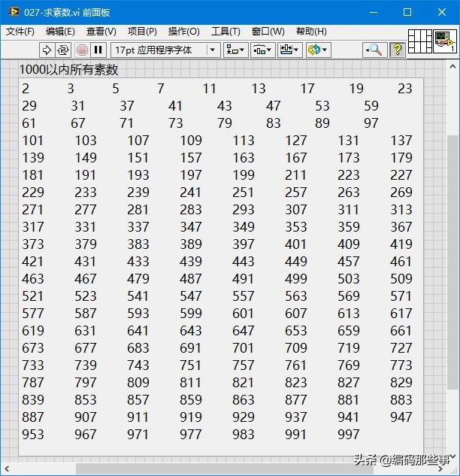
Task: Click the value 809
Action: click(x=138, y=383)
